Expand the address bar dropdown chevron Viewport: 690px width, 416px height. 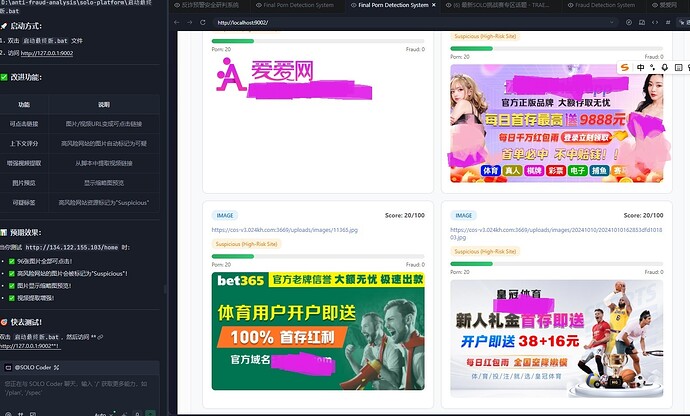(x=611, y=22)
